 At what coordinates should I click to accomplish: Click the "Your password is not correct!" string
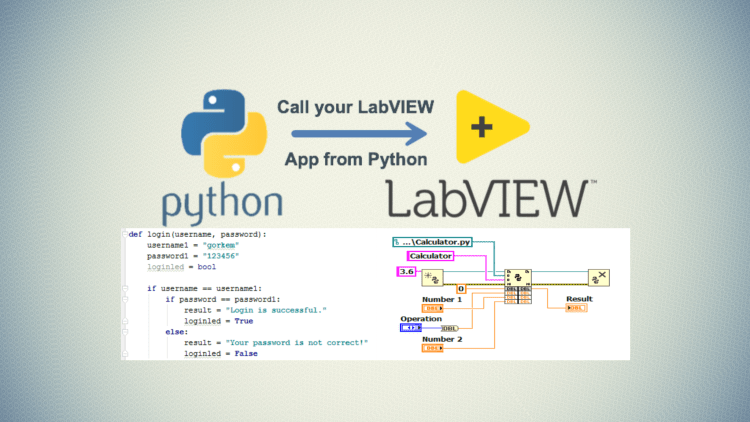(x=297, y=343)
